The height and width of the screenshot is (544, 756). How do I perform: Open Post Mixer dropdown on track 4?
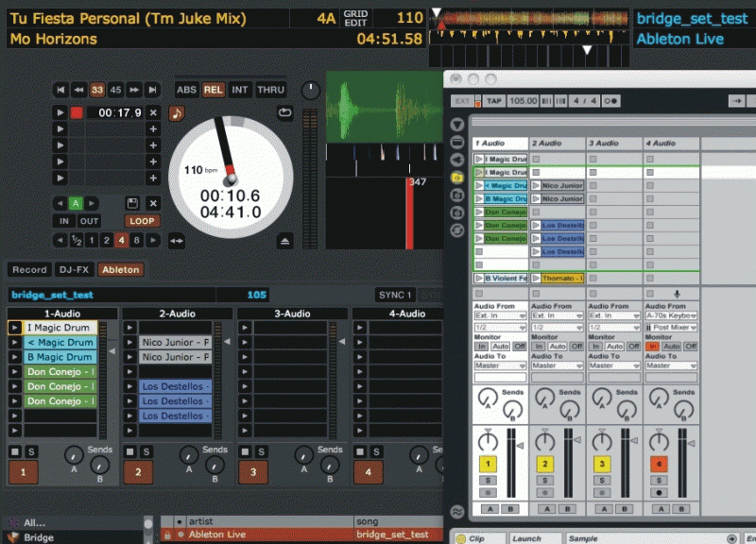click(672, 327)
